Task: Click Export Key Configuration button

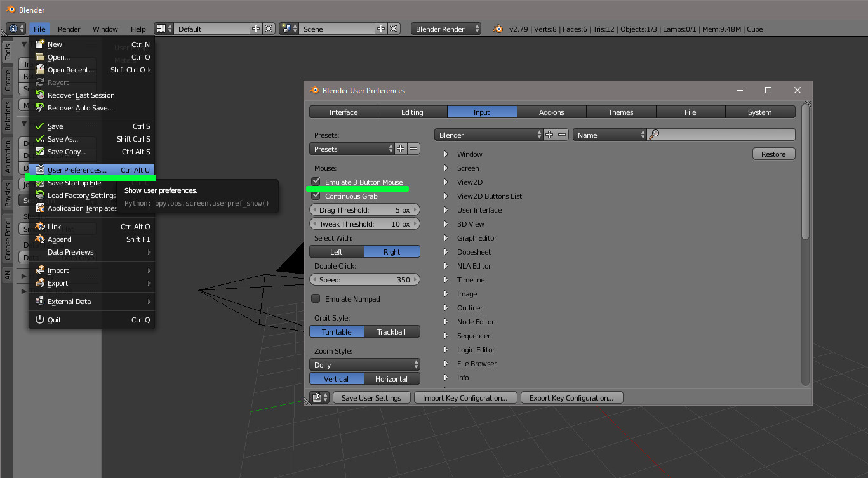Action: coord(572,398)
